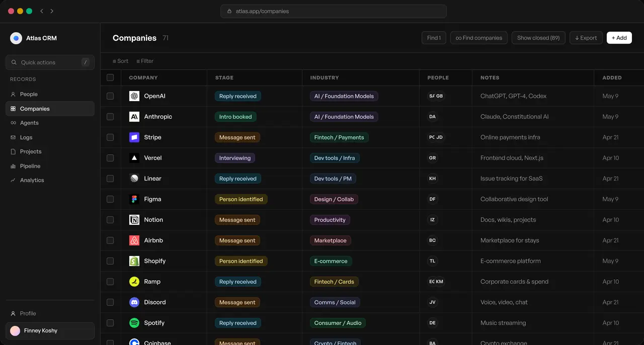Click the Discord company logo
Image resolution: width=644 pixels, height=345 pixels.
point(134,302)
